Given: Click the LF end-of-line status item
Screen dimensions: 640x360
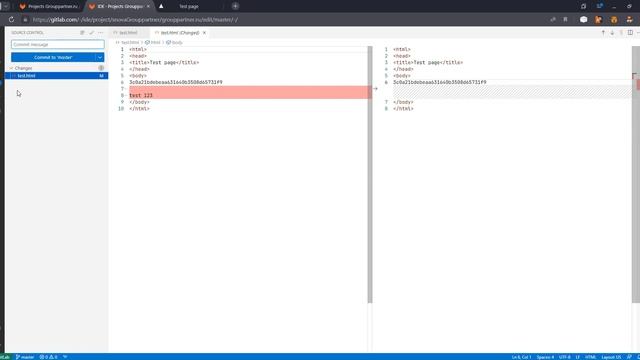Looking at the screenshot, I should point(578,357).
